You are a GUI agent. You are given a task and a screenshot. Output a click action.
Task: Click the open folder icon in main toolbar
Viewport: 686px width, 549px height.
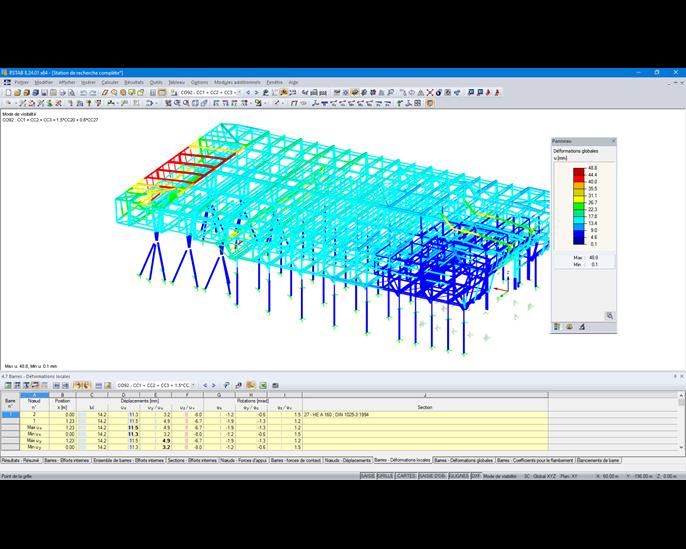18,92
